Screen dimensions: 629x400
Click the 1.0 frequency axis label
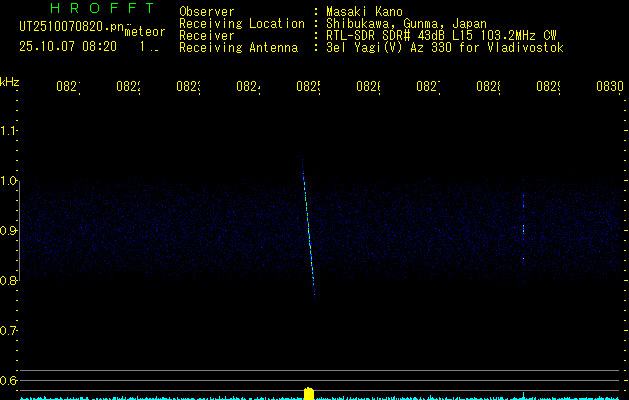(9, 181)
